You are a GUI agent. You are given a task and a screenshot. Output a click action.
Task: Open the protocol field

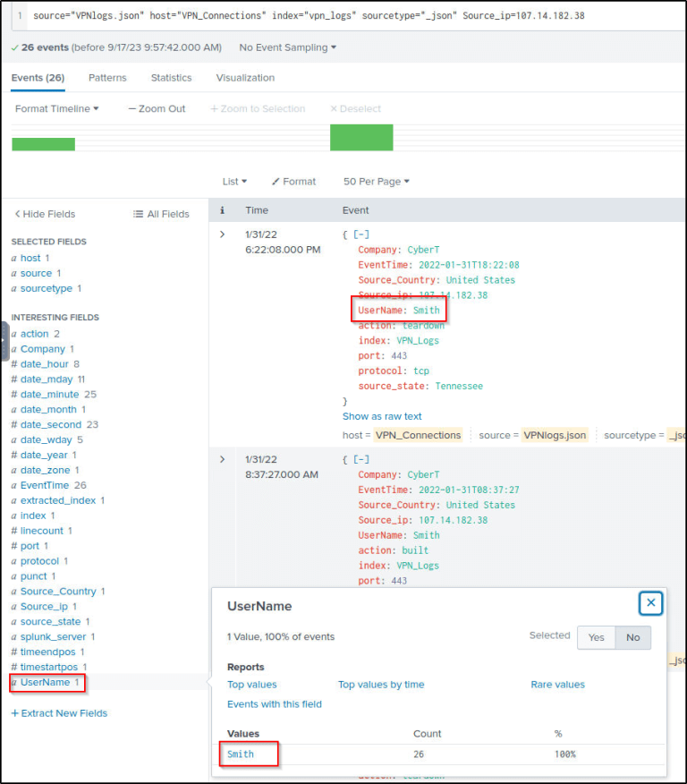[39, 561]
